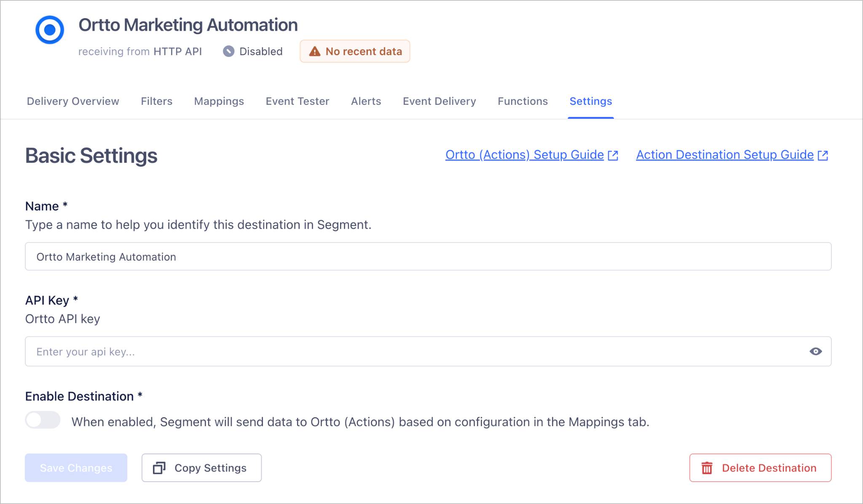Switch to the Functions tab

(523, 101)
